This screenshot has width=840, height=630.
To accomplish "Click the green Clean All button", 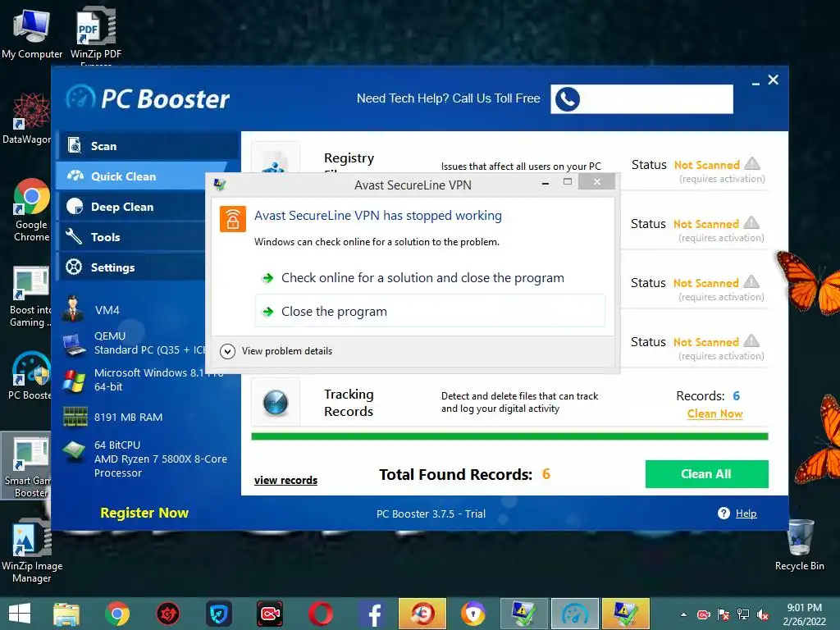I will click(x=706, y=474).
